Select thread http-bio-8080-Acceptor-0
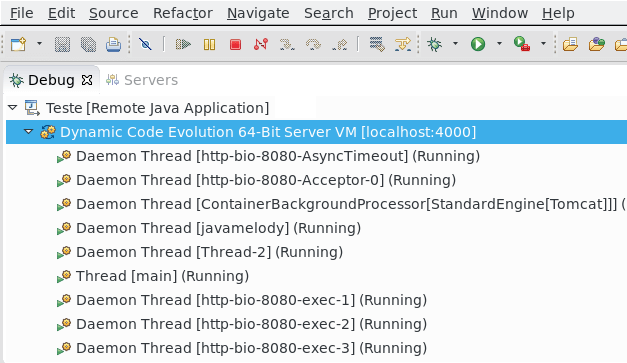Screen dimensions: 627x363 tap(266, 180)
